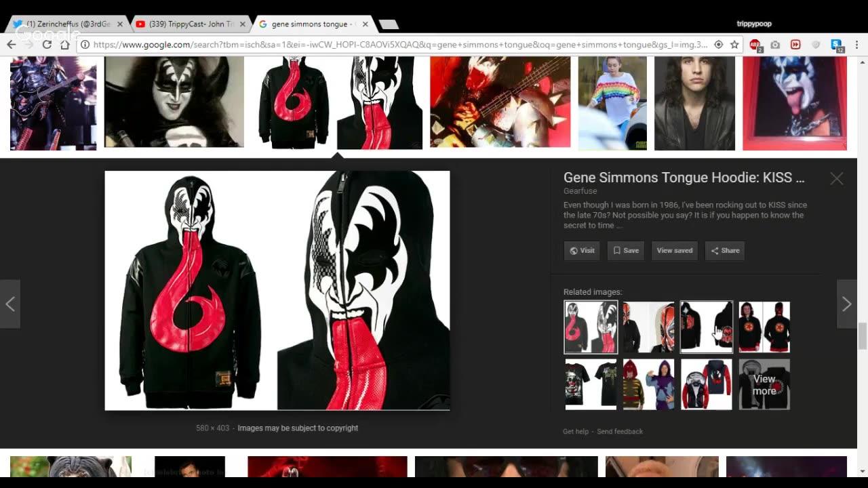Close the gene simmons tongue tab
868x488 pixels.
pyautogui.click(x=365, y=24)
